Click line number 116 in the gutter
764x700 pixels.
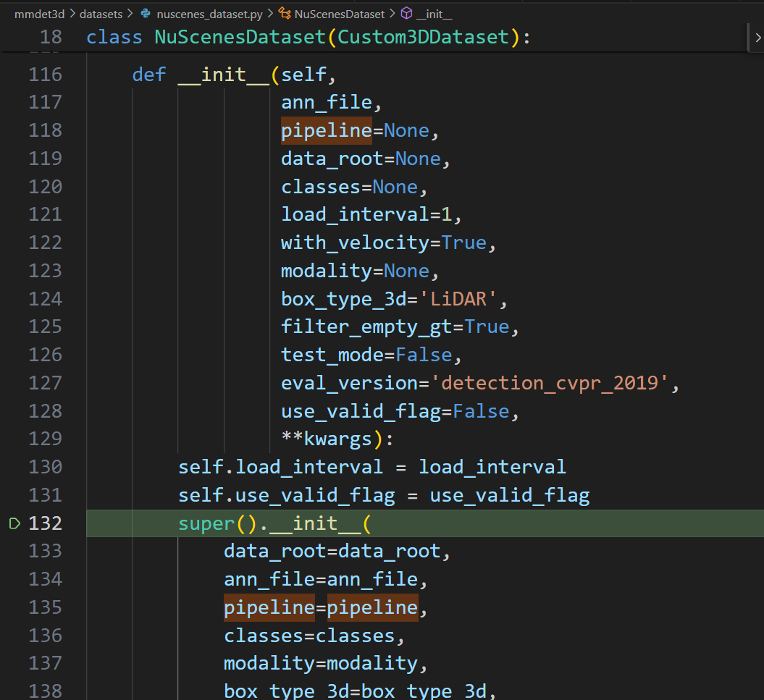(x=45, y=75)
